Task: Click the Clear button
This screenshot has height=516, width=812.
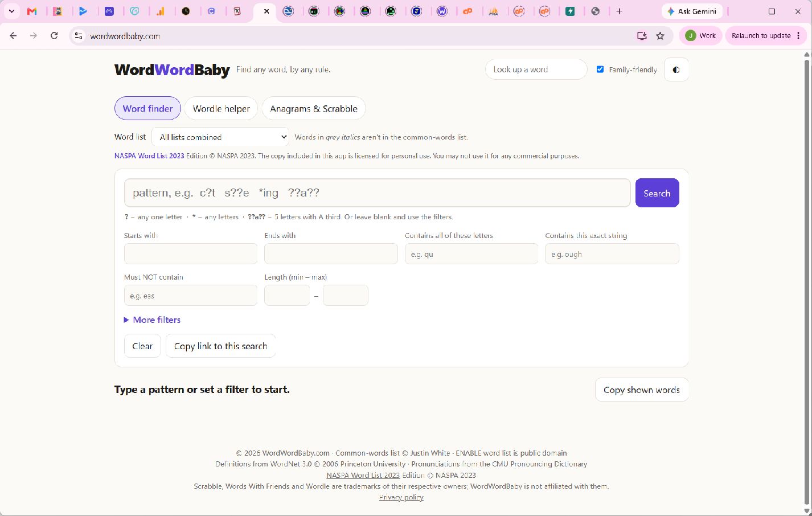Action: coord(142,346)
